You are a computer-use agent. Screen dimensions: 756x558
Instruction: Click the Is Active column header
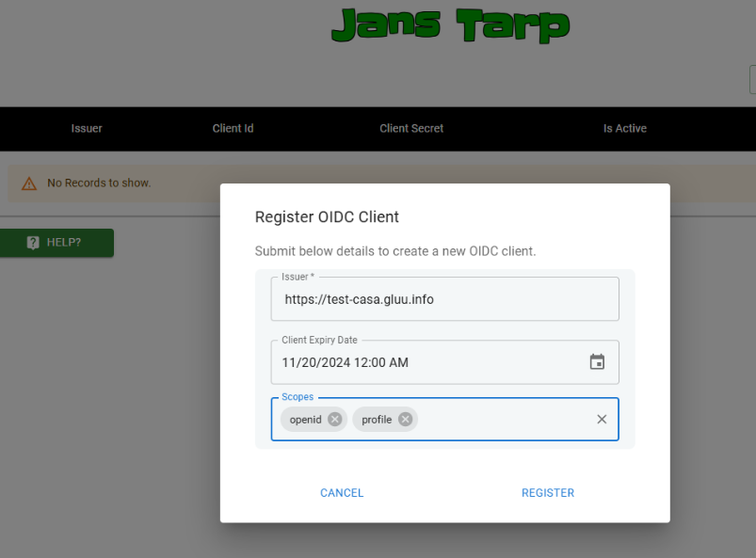(x=624, y=129)
